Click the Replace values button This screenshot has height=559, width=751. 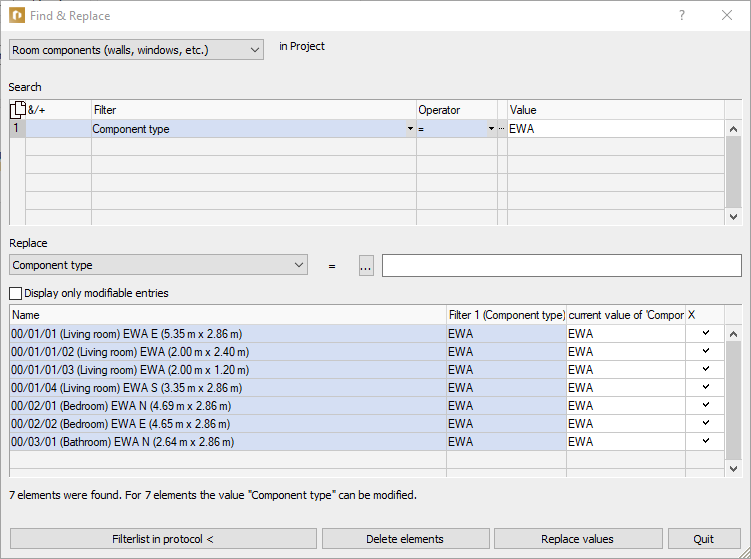click(x=578, y=539)
